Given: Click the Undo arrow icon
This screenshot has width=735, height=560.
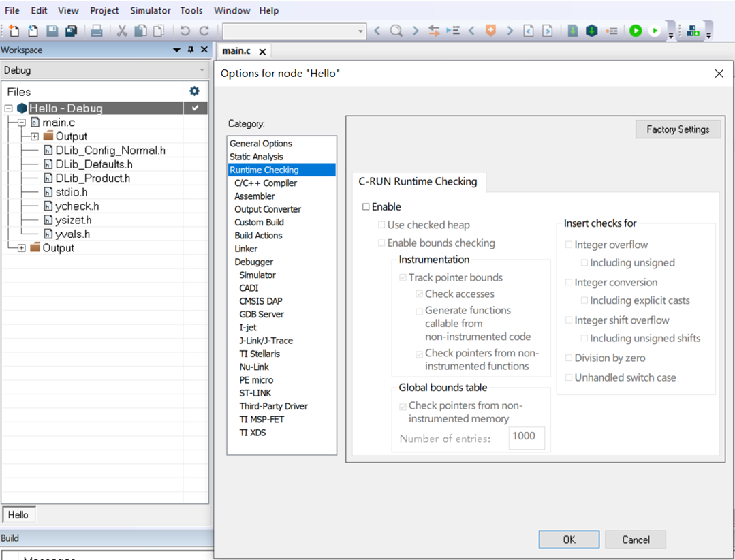Looking at the screenshot, I should click(185, 31).
